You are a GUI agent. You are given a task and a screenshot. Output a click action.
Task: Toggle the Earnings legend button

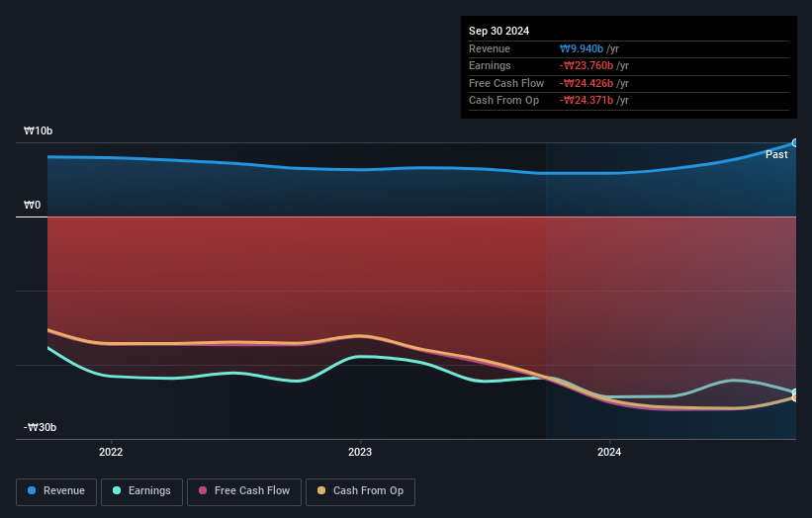point(141,491)
